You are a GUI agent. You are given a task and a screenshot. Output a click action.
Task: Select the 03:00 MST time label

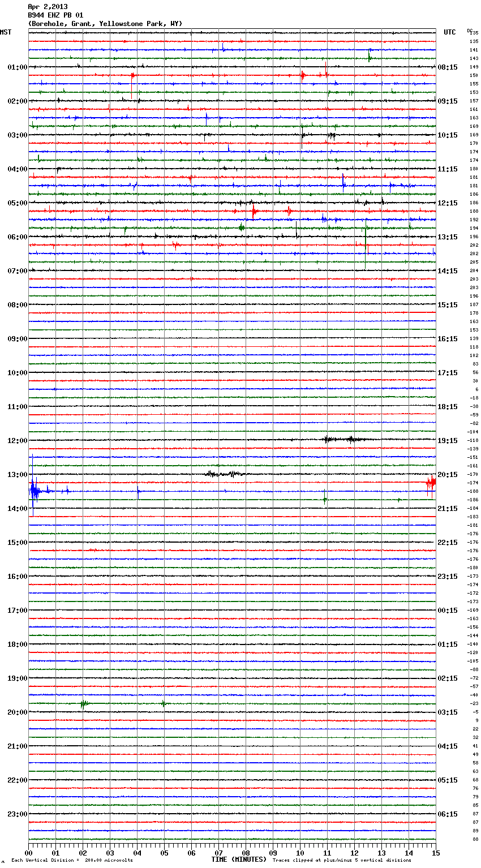(18, 135)
